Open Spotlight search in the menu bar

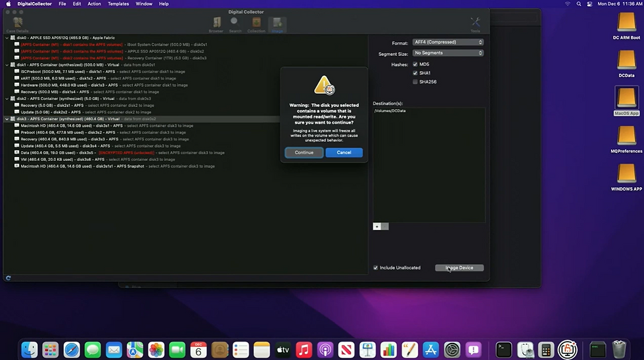point(579,4)
